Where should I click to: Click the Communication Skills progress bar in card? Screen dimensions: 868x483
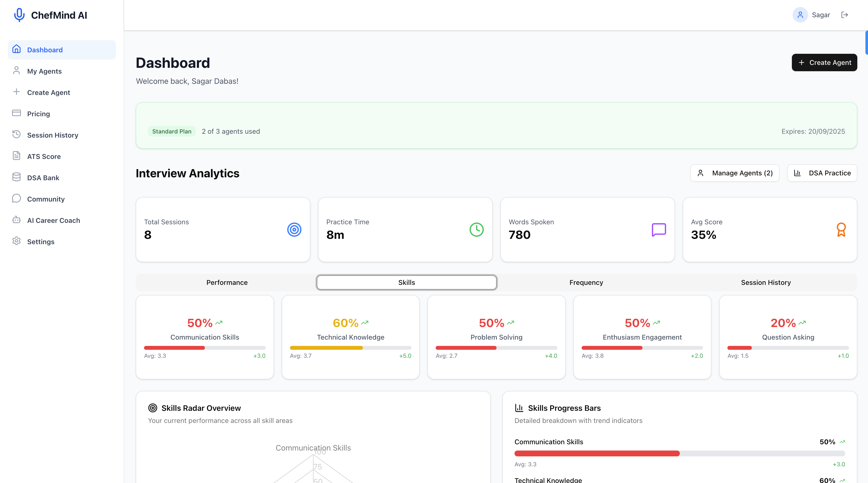coord(205,348)
